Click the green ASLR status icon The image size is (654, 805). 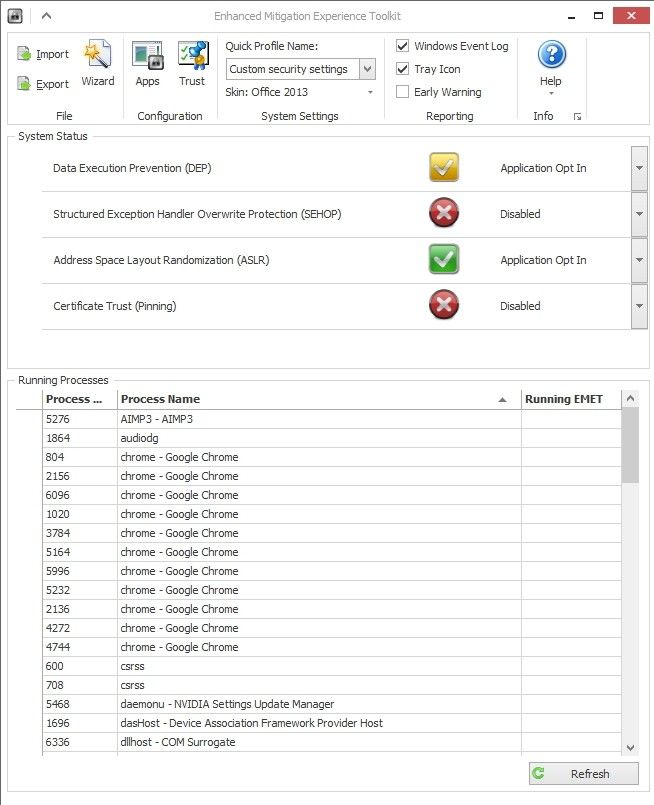click(x=444, y=260)
